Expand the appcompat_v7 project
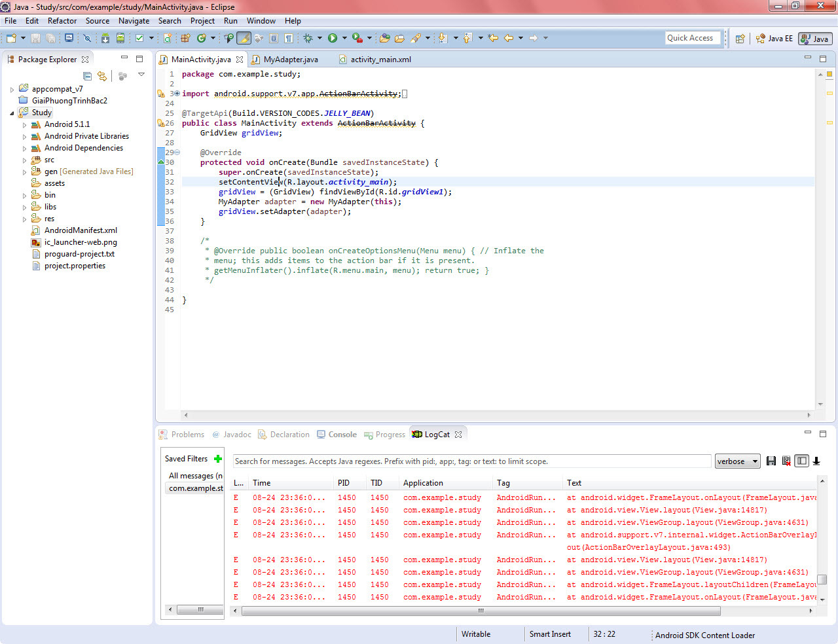 coord(12,89)
